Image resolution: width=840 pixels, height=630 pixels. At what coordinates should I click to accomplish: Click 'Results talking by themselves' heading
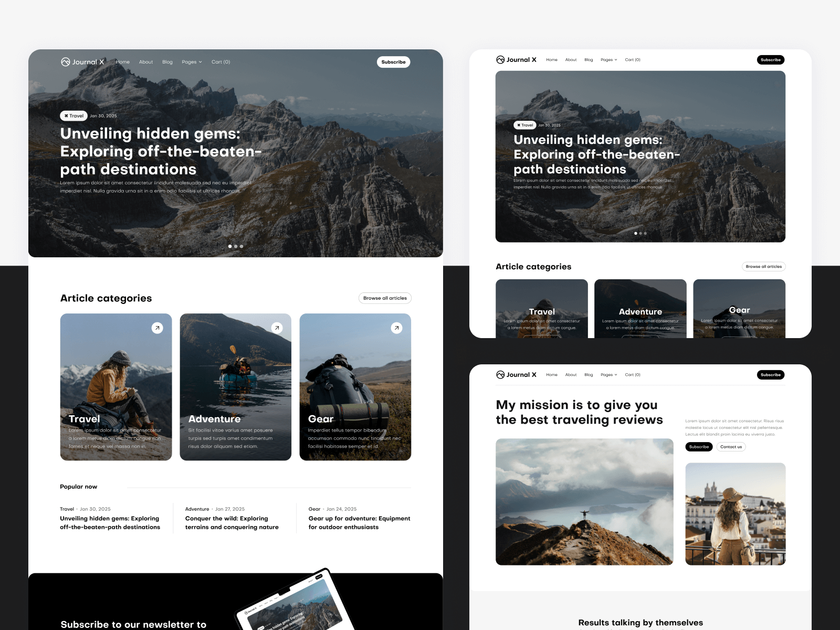640,623
